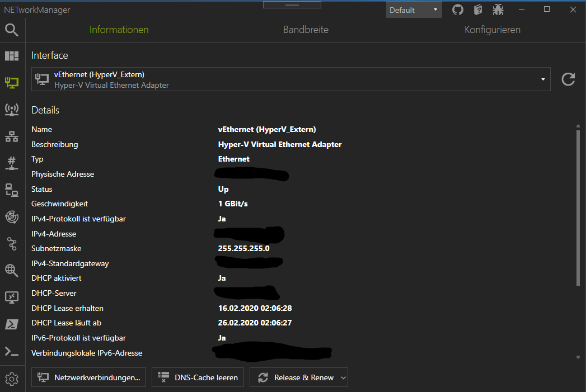Open the Dashboard view

12,56
